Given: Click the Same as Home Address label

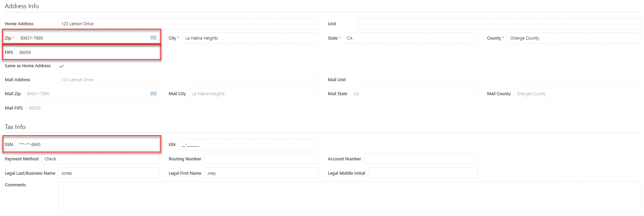Looking at the screenshot, I should [x=28, y=66].
